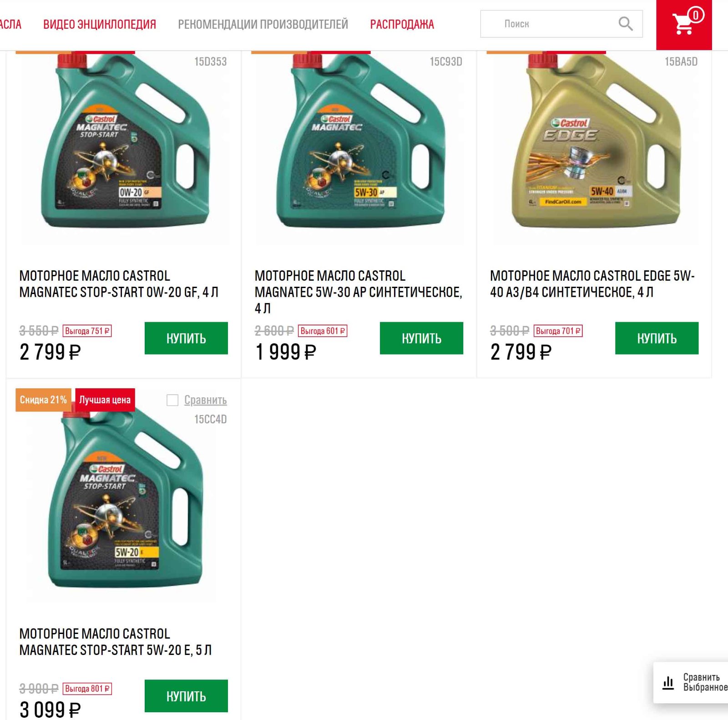Buy Castrol Magnatec 5W-30 AP oil
728x720 pixels.
click(421, 338)
